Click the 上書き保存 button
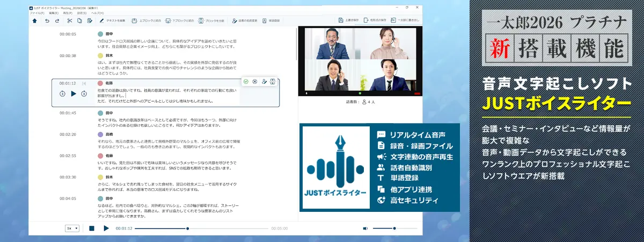This screenshot has width=644, height=242. tap(348, 21)
